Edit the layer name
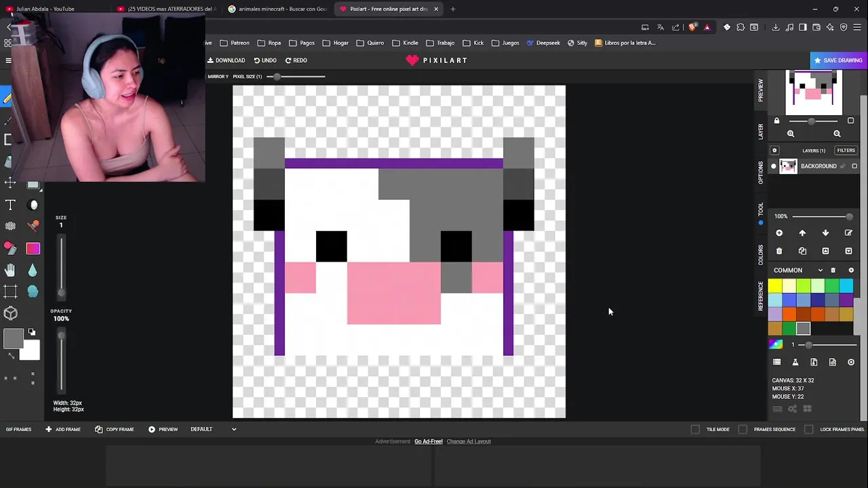Screen dimensions: 868x488 click(848, 233)
